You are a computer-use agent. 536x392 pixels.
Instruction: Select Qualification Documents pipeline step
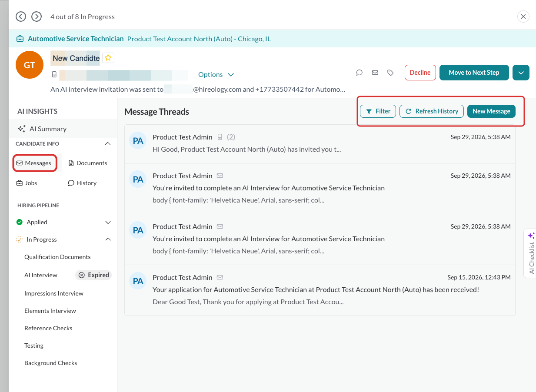pos(57,257)
